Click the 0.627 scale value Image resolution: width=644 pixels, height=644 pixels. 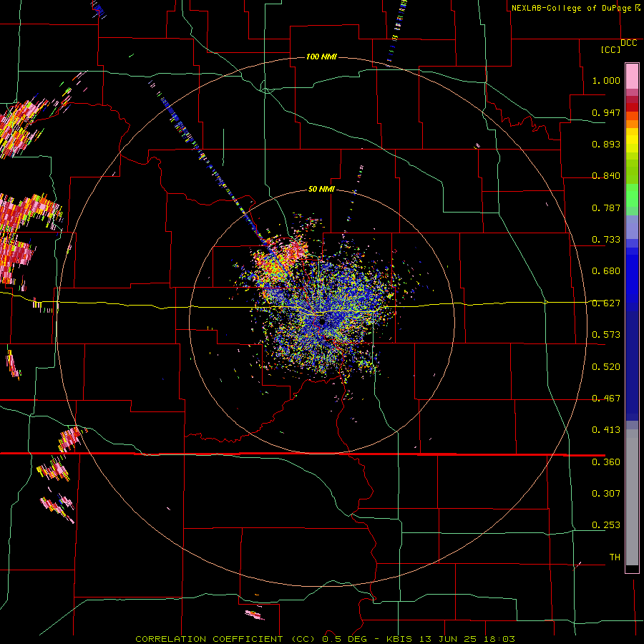pyautogui.click(x=606, y=303)
